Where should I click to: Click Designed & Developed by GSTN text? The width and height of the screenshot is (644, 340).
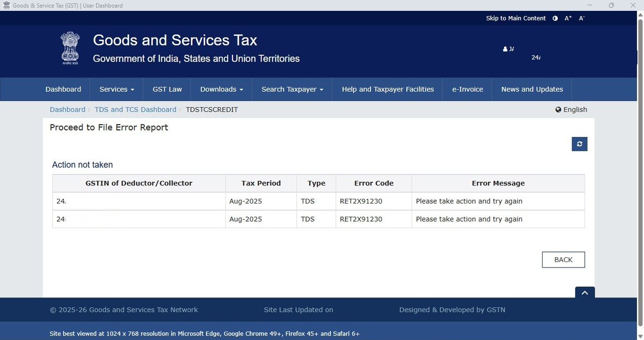(x=452, y=310)
